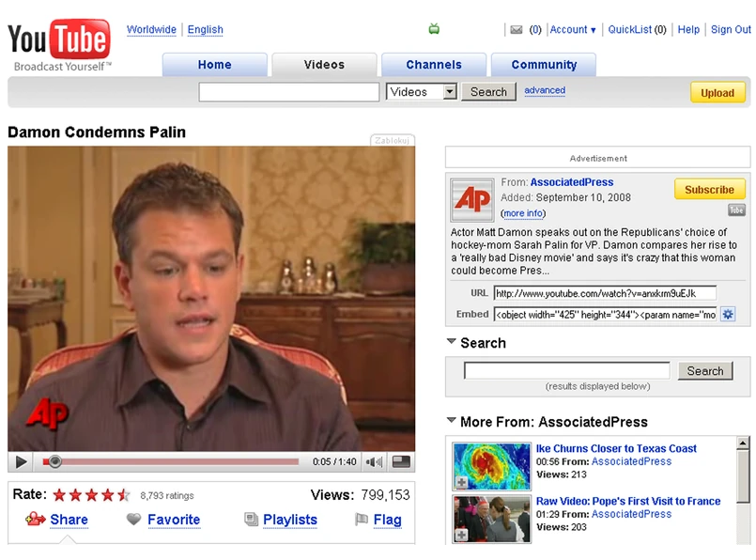The width and height of the screenshot is (756, 560).
Task: Open the Account dropdown menu
Action: tap(573, 30)
